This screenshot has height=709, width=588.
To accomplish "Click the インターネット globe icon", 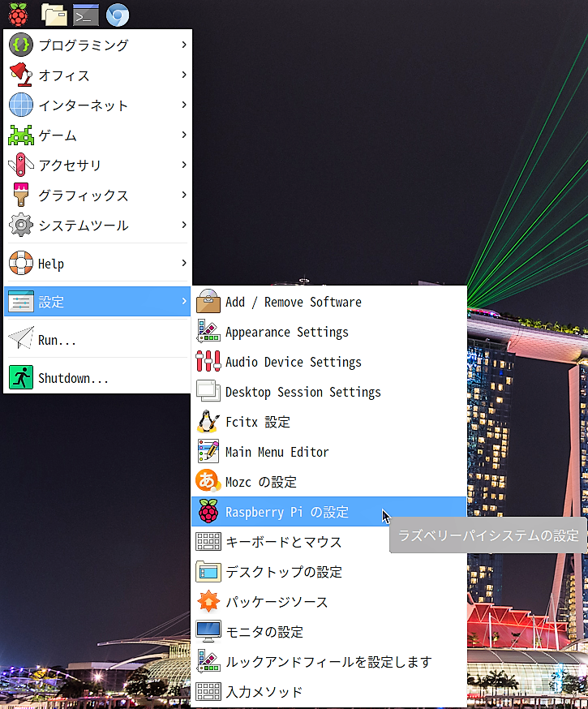I will pos(21,105).
